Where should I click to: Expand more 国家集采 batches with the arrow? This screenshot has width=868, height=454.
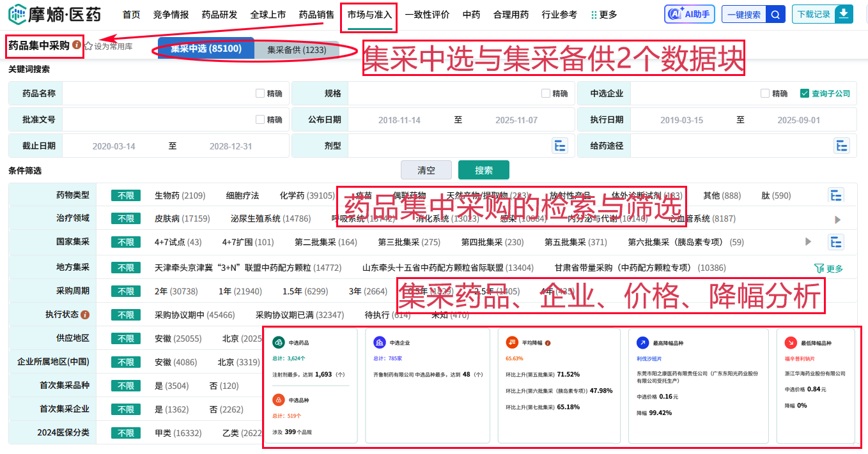(807, 243)
